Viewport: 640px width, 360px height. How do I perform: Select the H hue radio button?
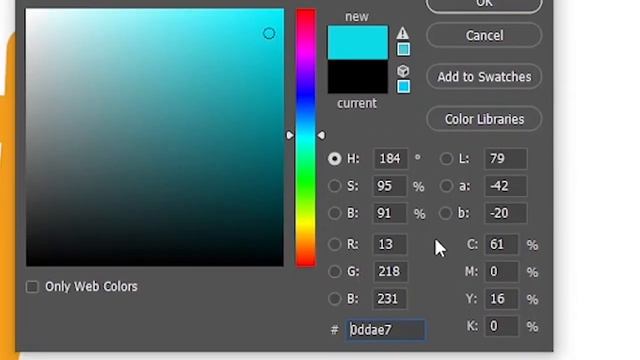click(x=335, y=159)
